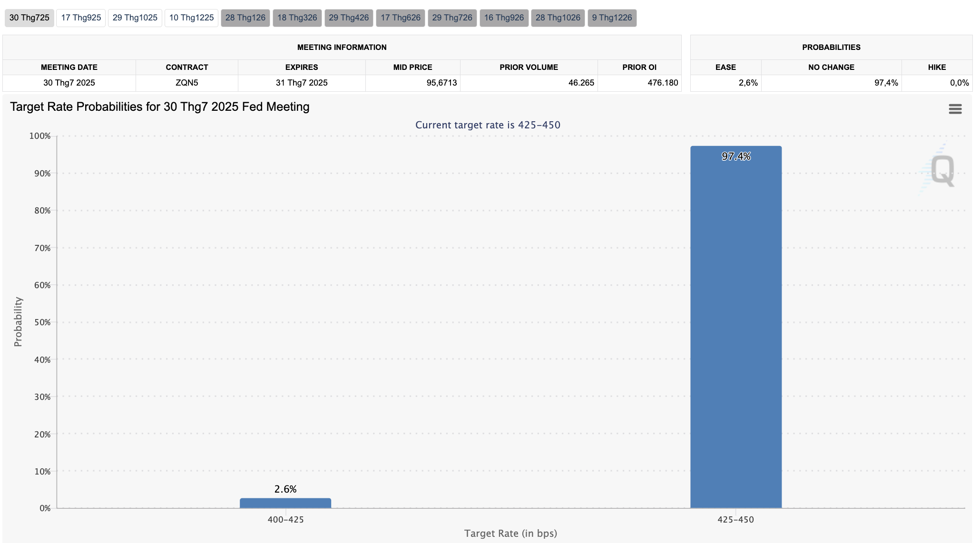Open the 29 Thg1025 meeting tab
The height and width of the screenshot is (543, 980).
click(135, 18)
